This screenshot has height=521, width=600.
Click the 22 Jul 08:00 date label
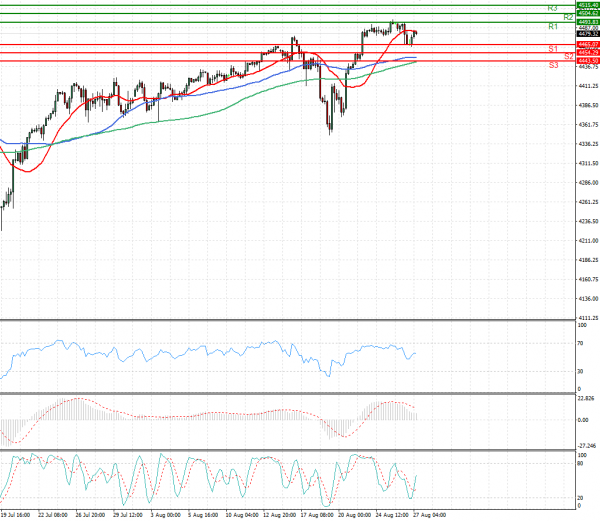53,515
